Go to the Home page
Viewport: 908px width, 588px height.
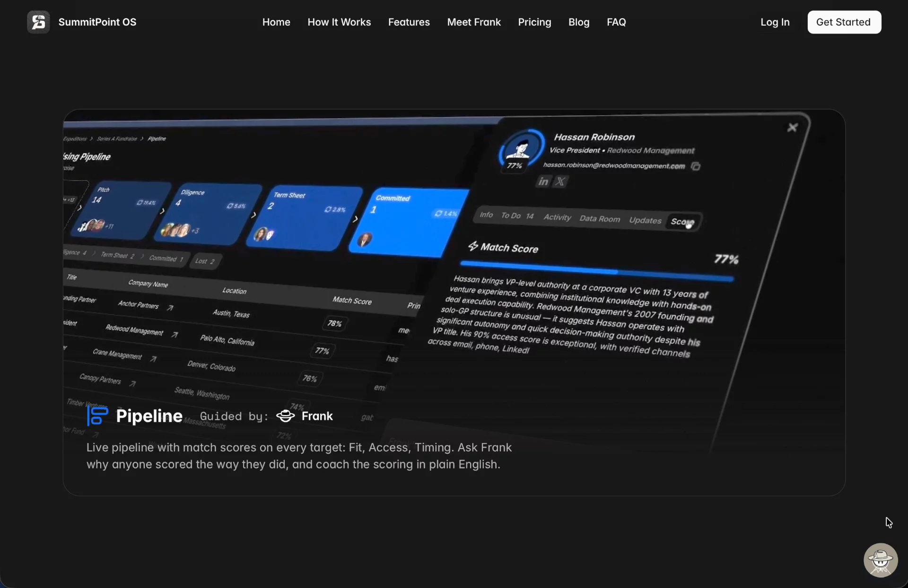coord(276,22)
